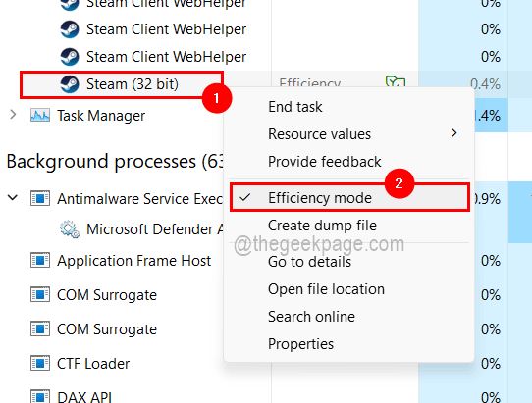This screenshot has height=403, width=532.
Task: Click the Steam (32 bit) process icon
Action: 70,84
